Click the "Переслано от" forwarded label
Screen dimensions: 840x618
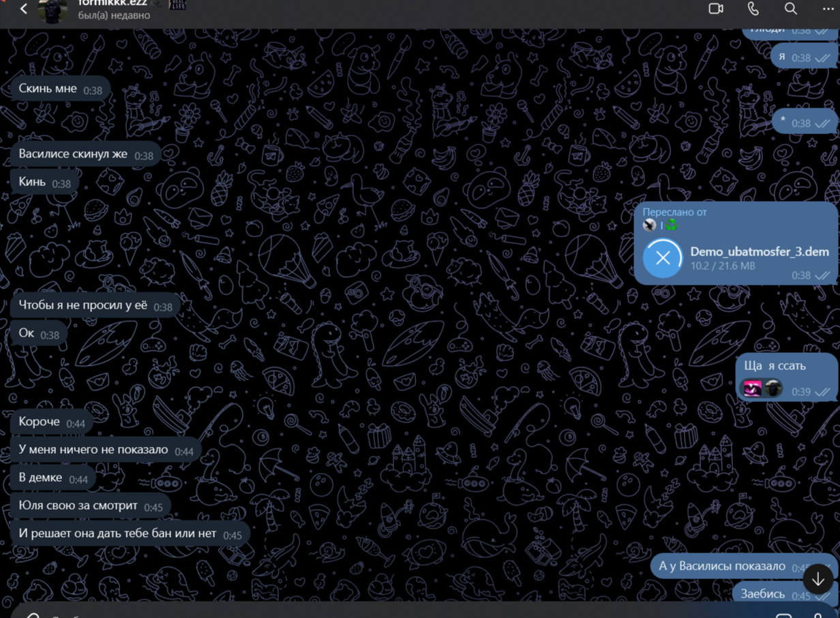[x=674, y=212]
